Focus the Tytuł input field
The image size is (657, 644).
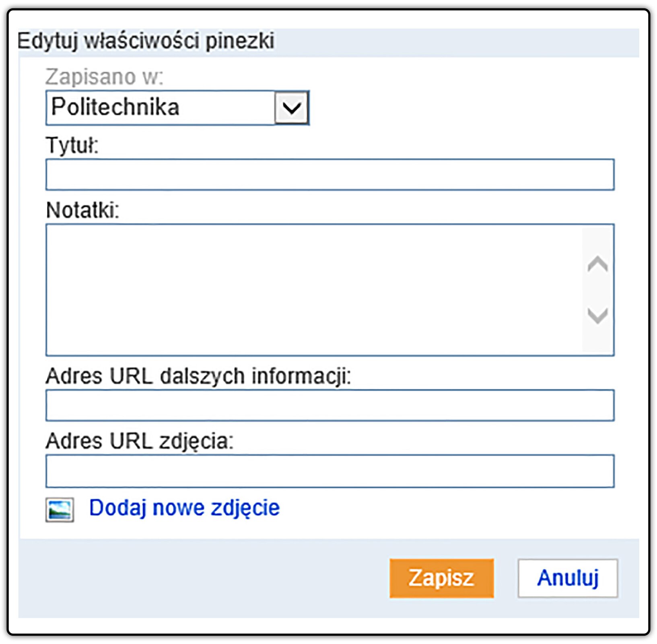(330, 174)
